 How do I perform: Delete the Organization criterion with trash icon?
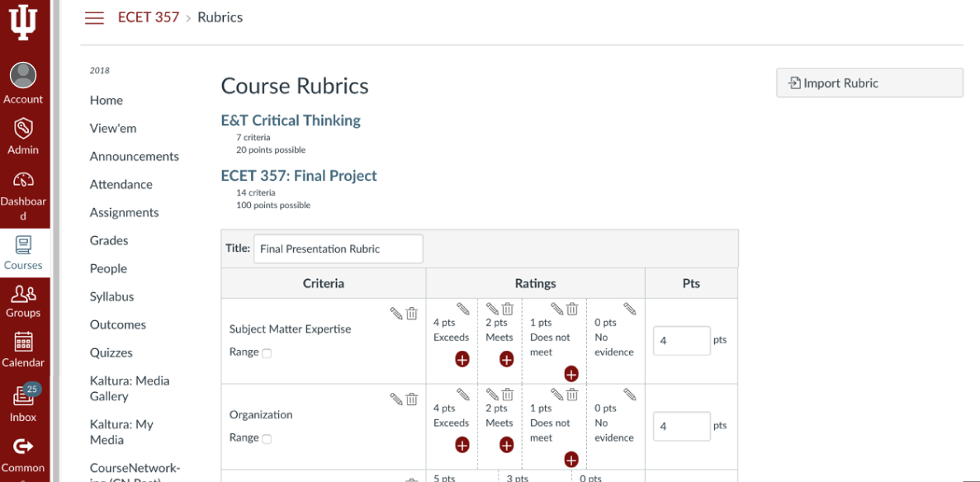point(411,399)
